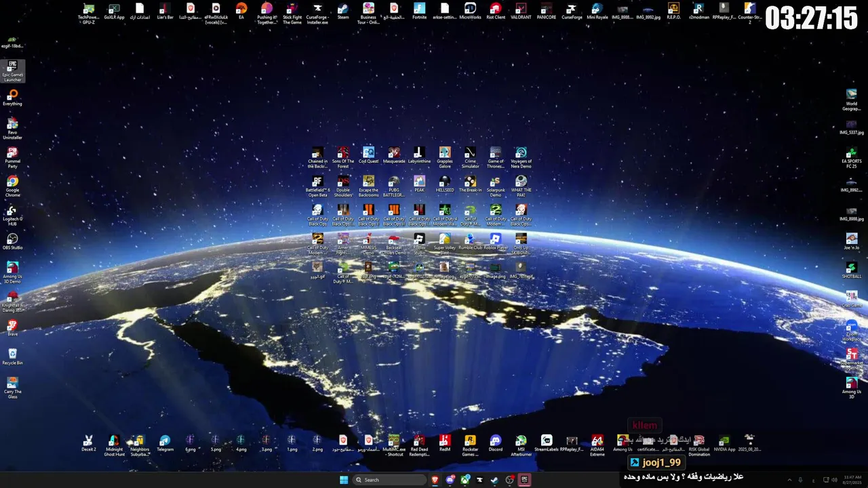Open Midnight Ghost Hunt shortcut

click(114, 445)
